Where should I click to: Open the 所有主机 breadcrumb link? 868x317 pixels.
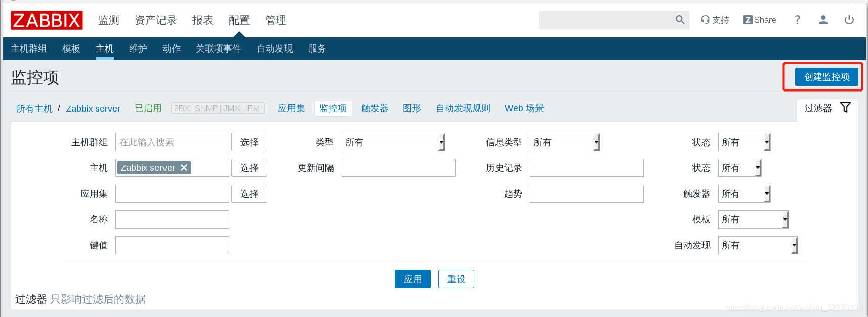[34, 109]
